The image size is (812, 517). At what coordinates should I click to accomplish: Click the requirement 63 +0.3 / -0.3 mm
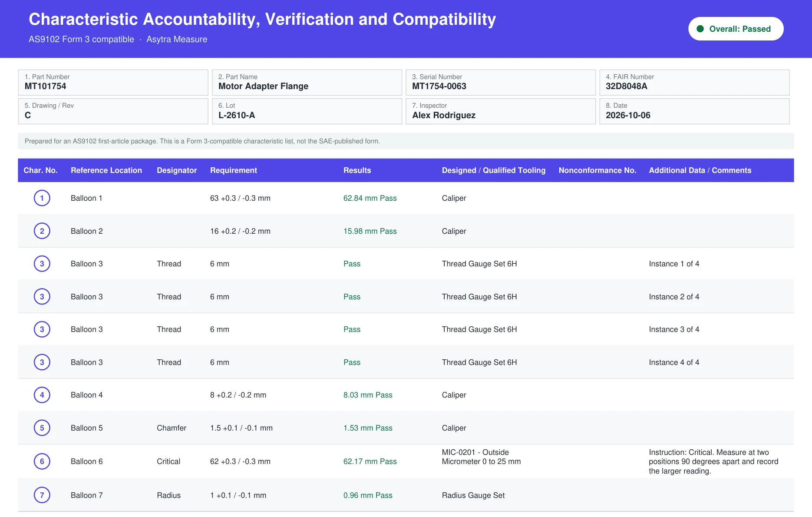(240, 198)
